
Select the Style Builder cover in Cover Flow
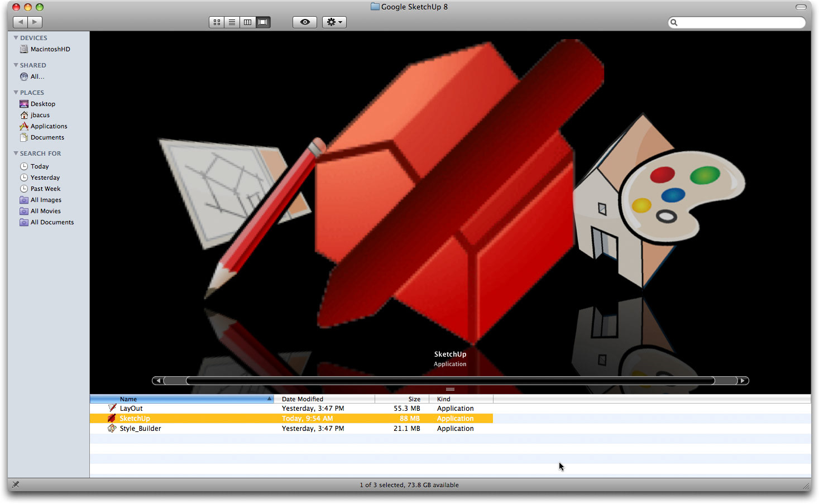pyautogui.click(x=659, y=201)
